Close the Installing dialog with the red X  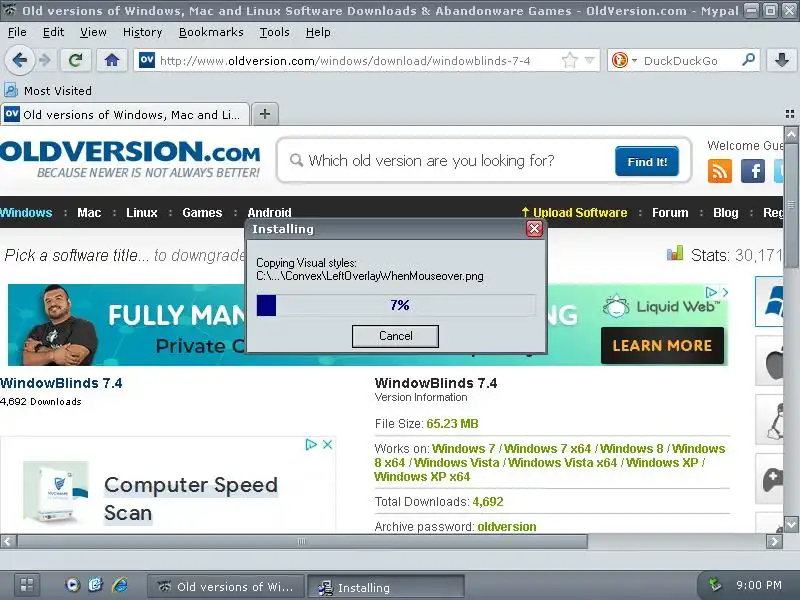534,229
